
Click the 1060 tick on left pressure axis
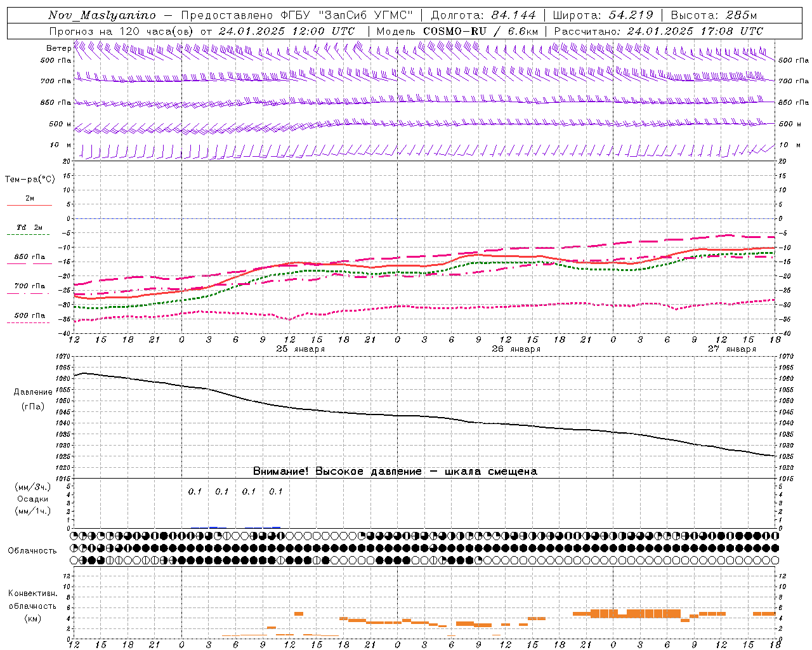coord(63,378)
